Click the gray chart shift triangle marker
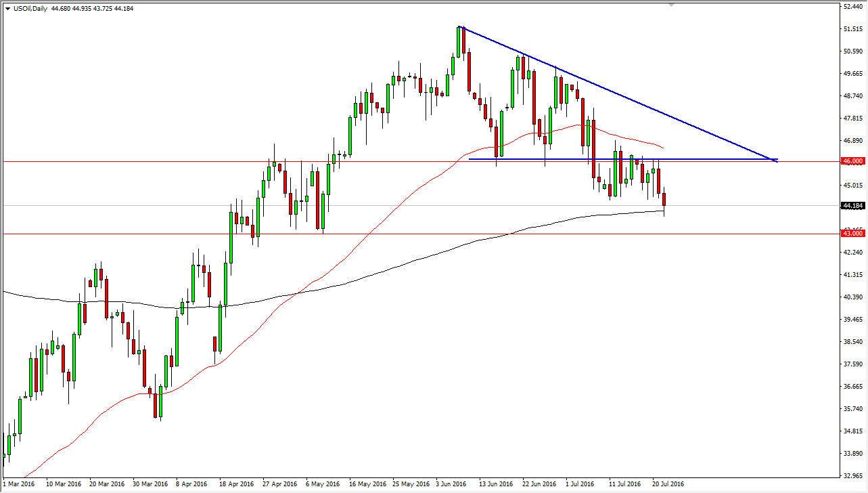868x493 pixels. point(670,5)
